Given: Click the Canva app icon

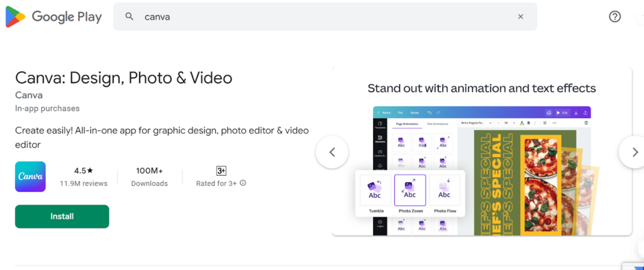Looking at the screenshot, I should 30,176.
